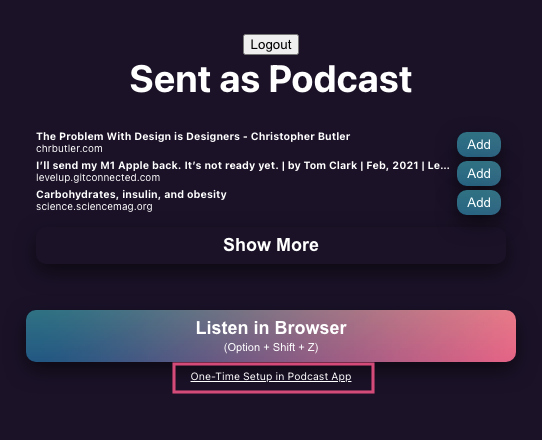The height and width of the screenshot is (440, 542).
Task: Add the Carbohydrates, insulin, and obesity article
Action: click(479, 203)
